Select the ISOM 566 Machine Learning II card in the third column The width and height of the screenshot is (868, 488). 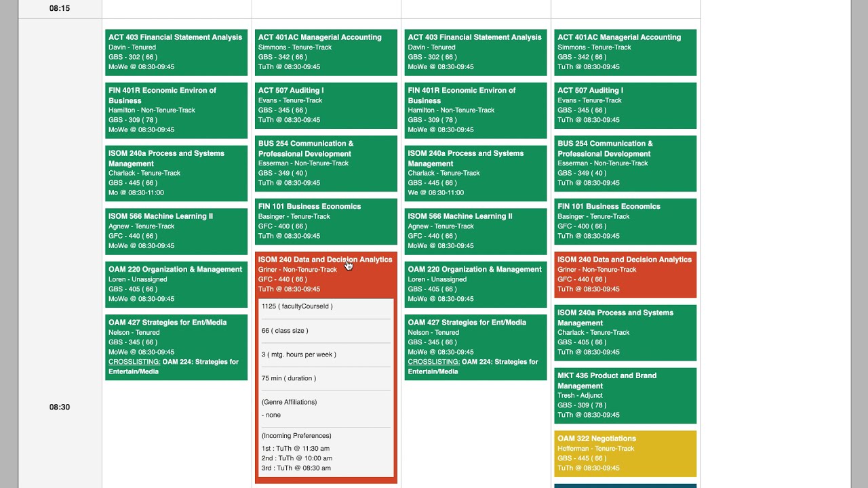(475, 231)
